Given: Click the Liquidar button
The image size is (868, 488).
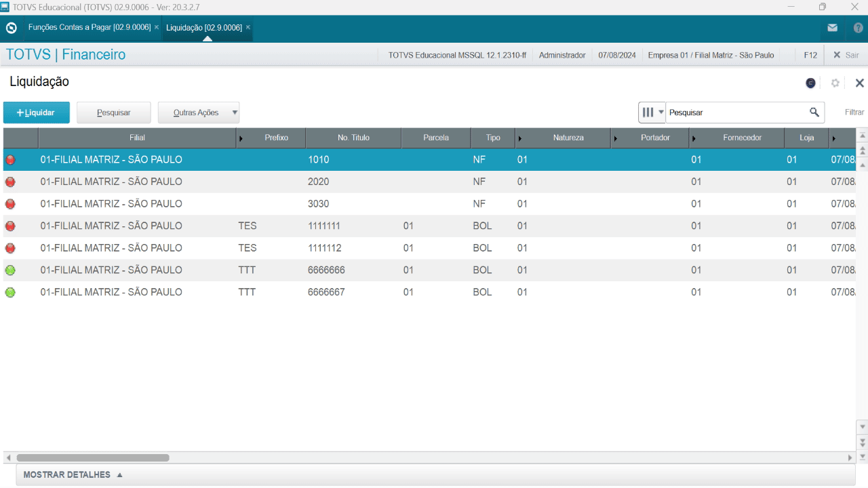Looking at the screenshot, I should tap(36, 113).
